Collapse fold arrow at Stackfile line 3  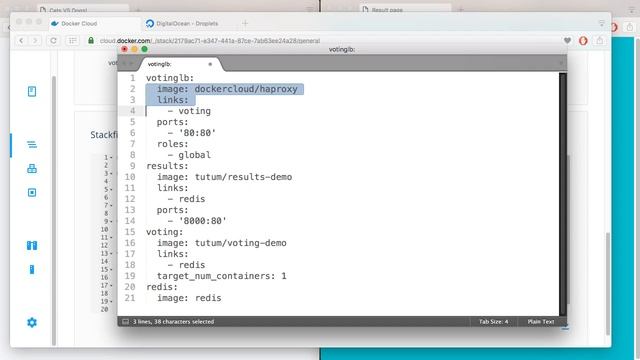click(111, 173)
